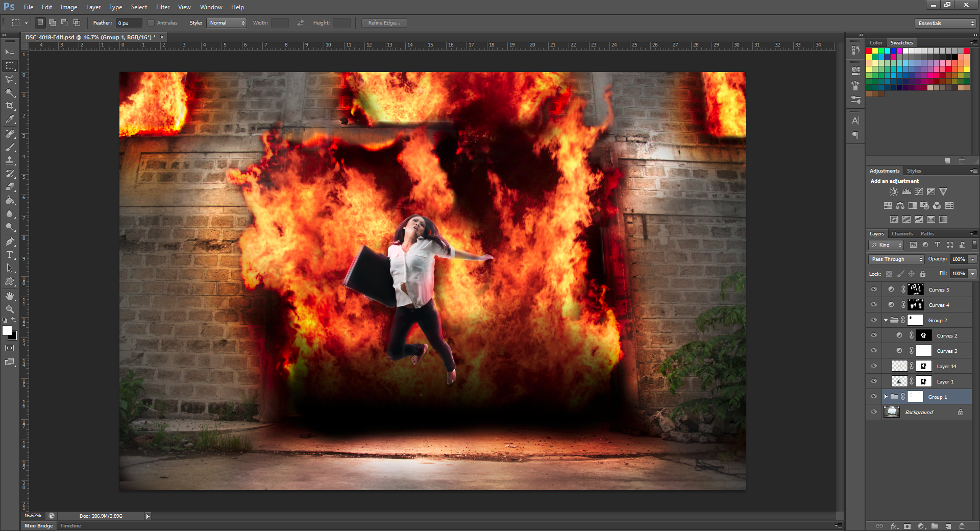
Task: Select the Blur tool
Action: coord(10,213)
